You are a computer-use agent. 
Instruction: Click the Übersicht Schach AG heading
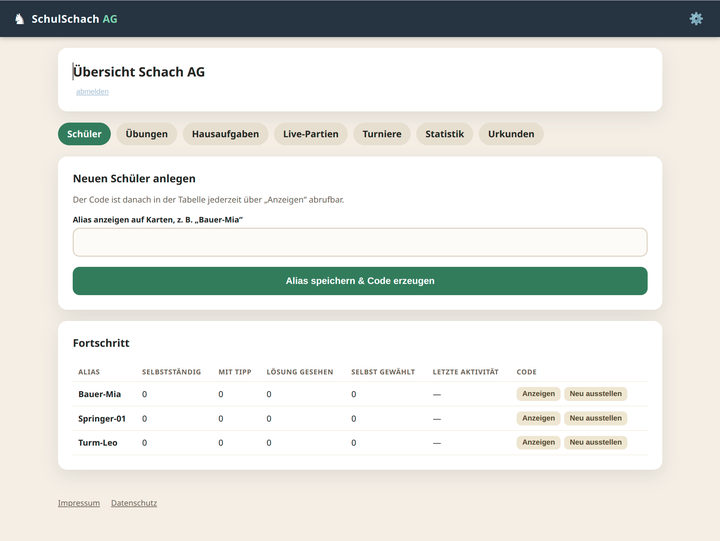click(x=139, y=72)
